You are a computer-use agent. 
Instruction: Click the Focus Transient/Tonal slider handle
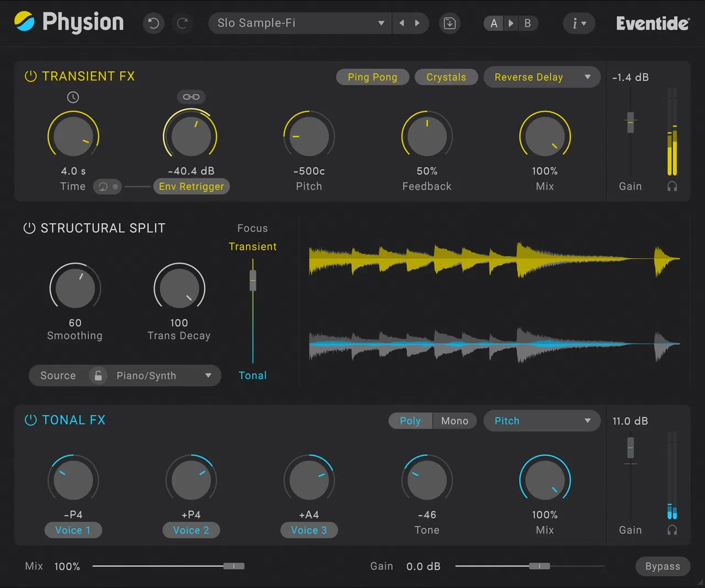pyautogui.click(x=253, y=280)
